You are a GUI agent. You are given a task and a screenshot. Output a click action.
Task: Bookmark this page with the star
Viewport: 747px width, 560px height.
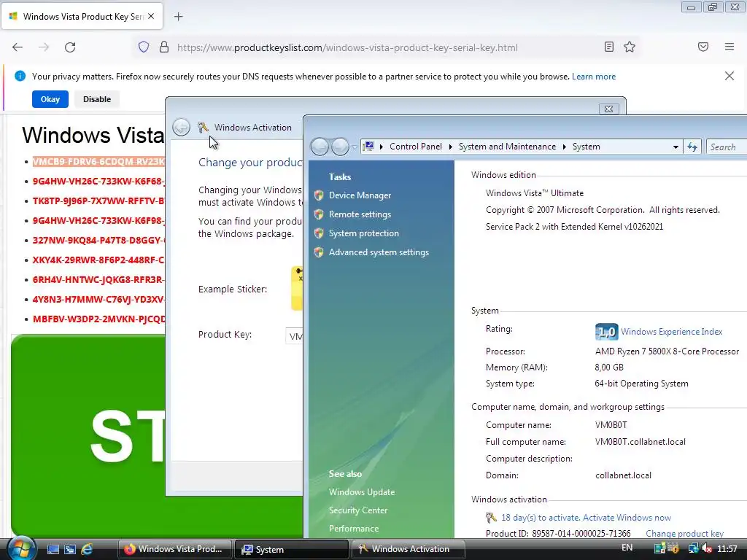click(630, 47)
